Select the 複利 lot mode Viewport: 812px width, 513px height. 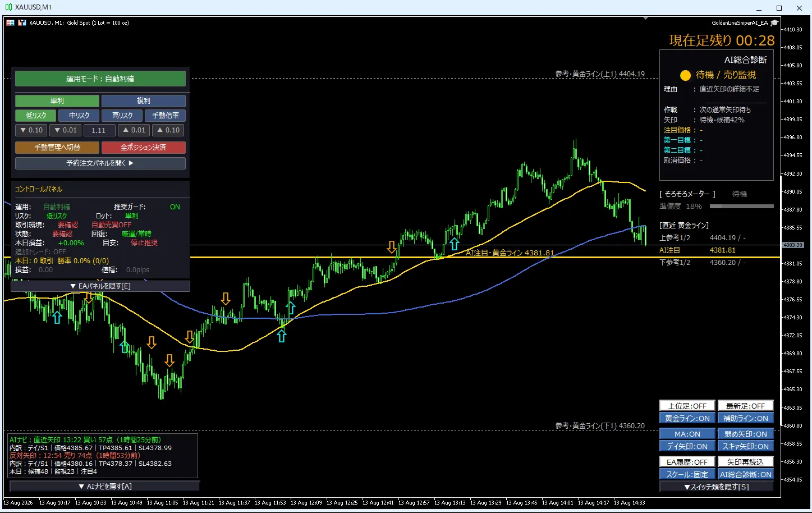(x=144, y=101)
